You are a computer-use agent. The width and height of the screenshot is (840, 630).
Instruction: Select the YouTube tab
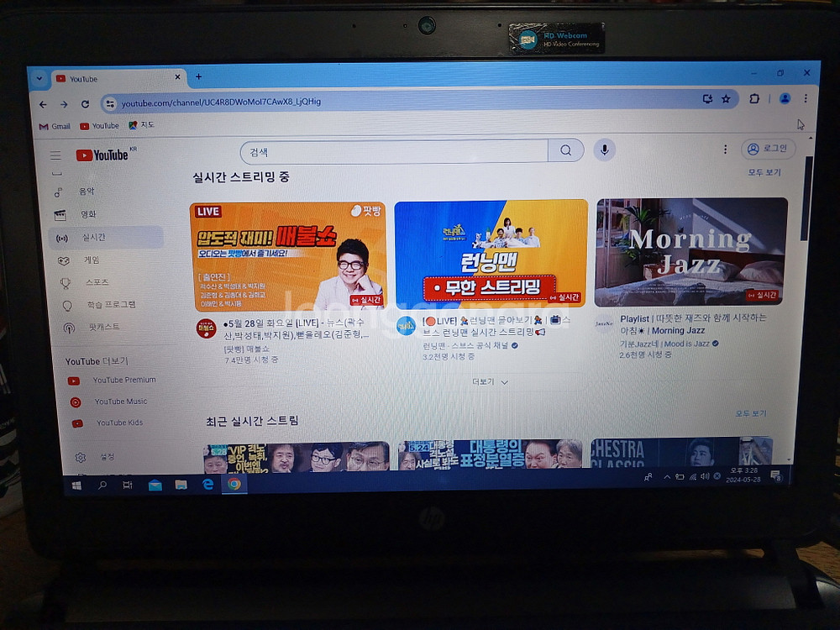(x=118, y=79)
